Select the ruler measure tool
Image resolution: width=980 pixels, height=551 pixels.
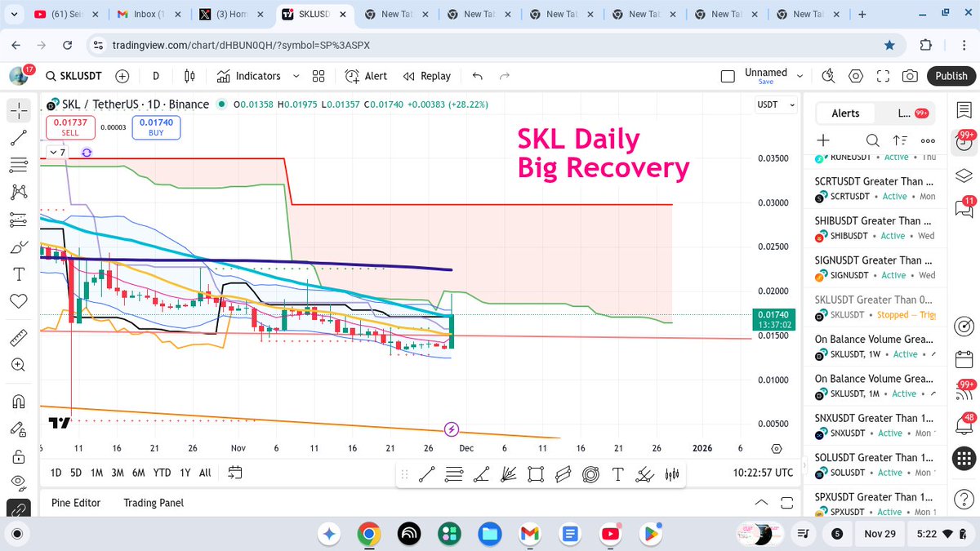click(x=20, y=337)
